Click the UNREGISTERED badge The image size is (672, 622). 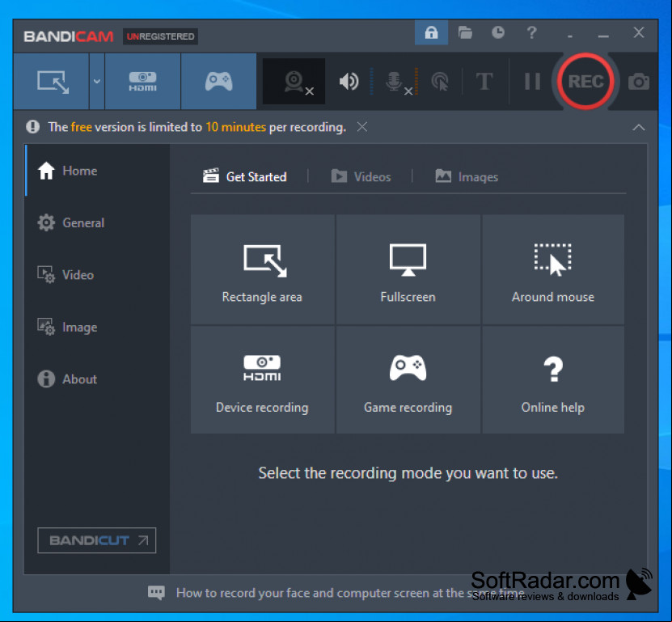pyautogui.click(x=160, y=36)
